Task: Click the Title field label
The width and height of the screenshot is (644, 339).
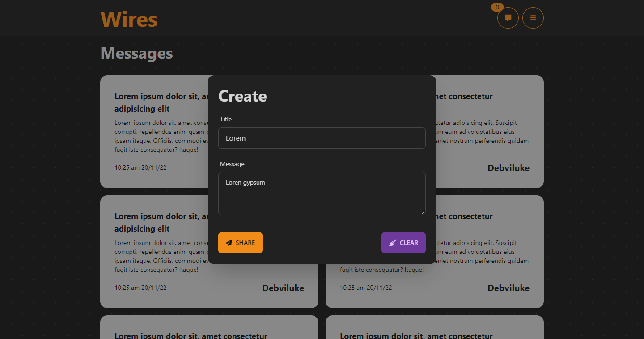Action: (x=225, y=119)
